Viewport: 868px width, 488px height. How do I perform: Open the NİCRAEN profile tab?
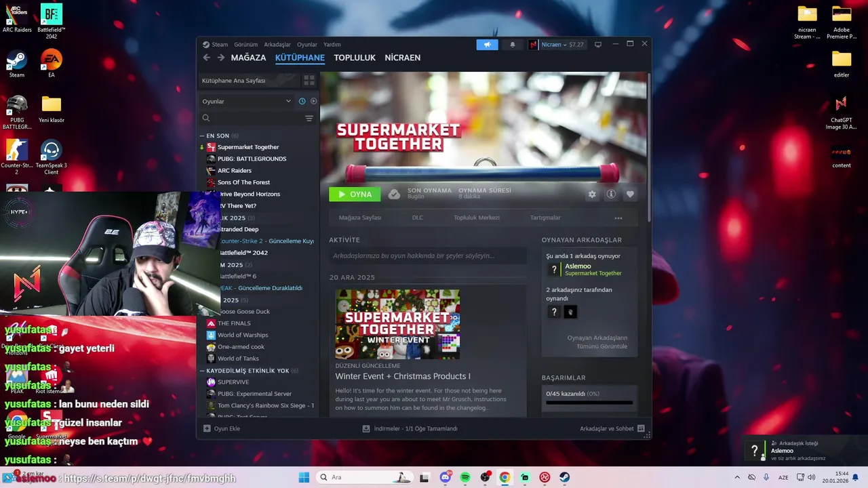coord(403,58)
